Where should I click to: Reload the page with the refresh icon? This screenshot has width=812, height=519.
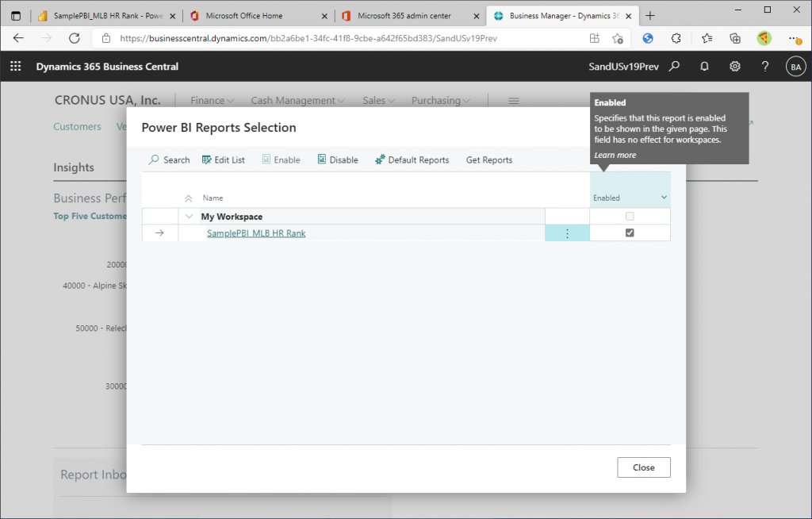75,38
